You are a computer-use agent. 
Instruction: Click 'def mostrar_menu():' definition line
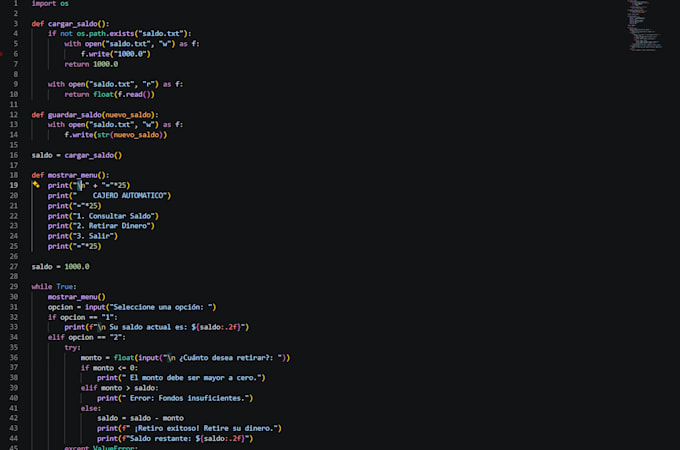pyautogui.click(x=70, y=175)
